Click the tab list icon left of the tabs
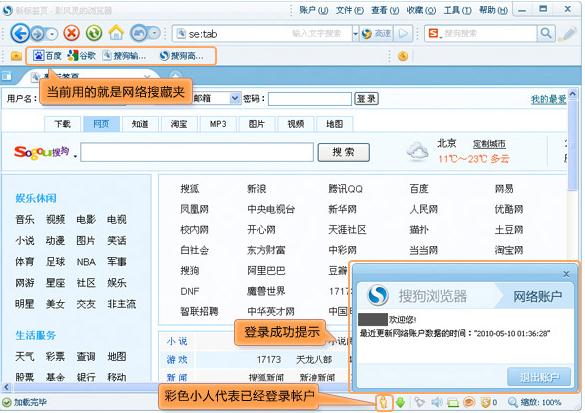 tap(7, 76)
